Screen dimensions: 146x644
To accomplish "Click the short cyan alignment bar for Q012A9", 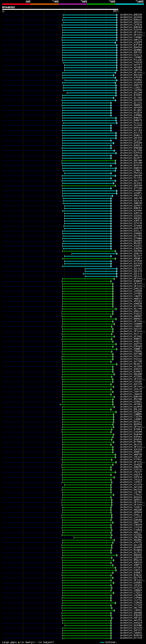I will pyautogui.click(x=92, y=93).
